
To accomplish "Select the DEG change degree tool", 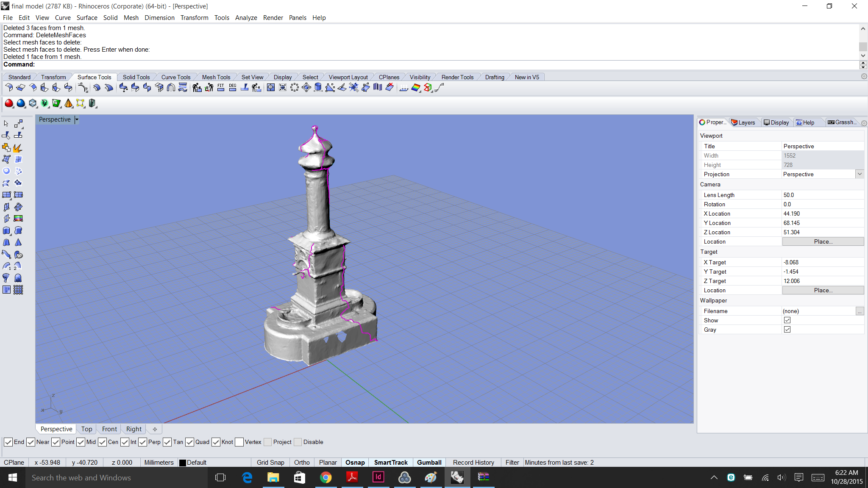I will click(233, 87).
